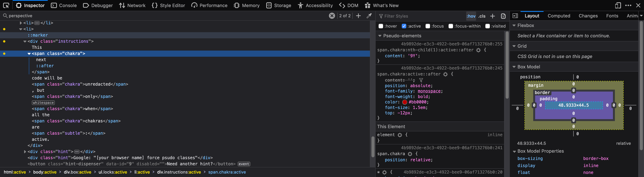Open stylesheet source at line 245

(x=452, y=68)
